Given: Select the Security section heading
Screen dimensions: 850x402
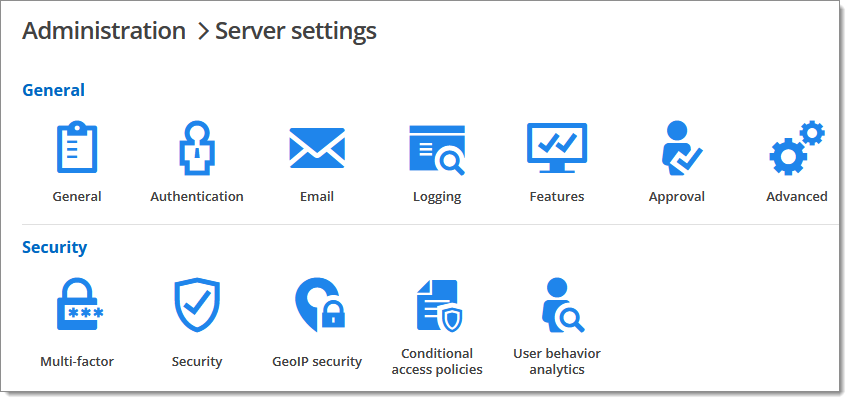Looking at the screenshot, I should (x=54, y=247).
